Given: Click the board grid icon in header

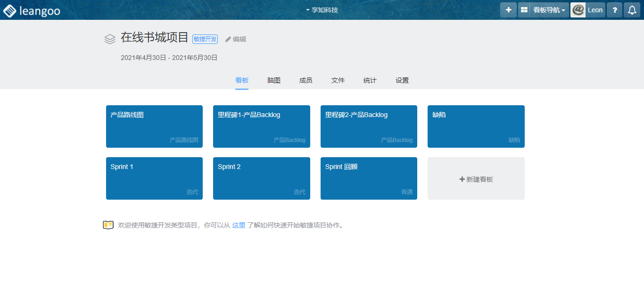Looking at the screenshot, I should 524,10.
